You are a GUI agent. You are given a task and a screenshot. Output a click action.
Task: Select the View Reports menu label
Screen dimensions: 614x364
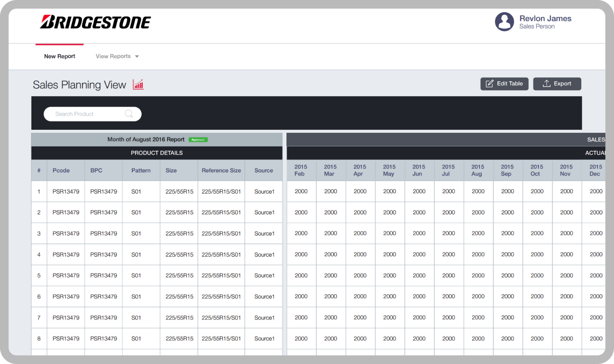pos(113,56)
